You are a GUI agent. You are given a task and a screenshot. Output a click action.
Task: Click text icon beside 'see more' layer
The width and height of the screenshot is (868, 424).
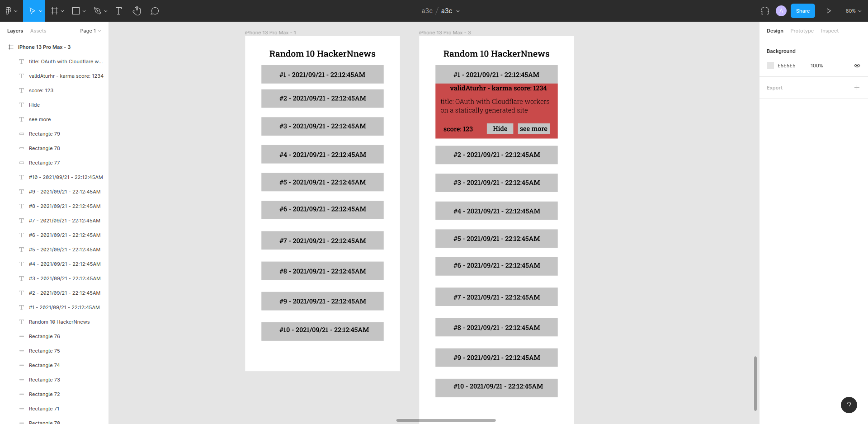coord(21,119)
